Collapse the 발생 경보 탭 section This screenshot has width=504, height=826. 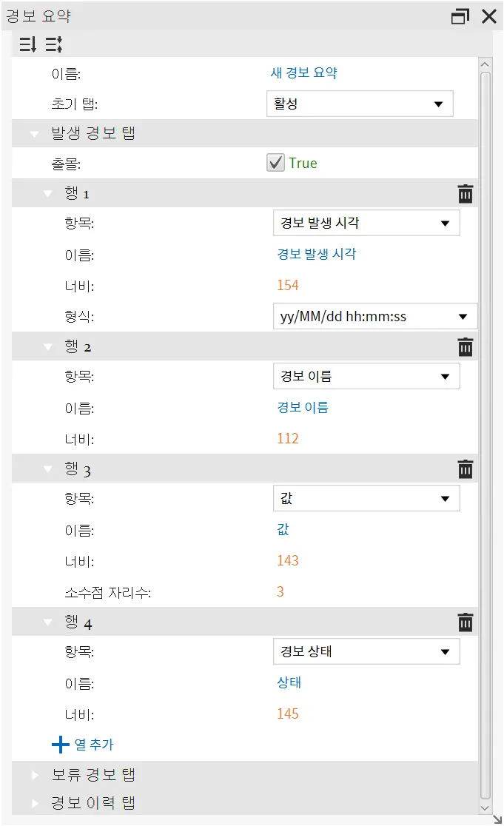[x=35, y=134]
